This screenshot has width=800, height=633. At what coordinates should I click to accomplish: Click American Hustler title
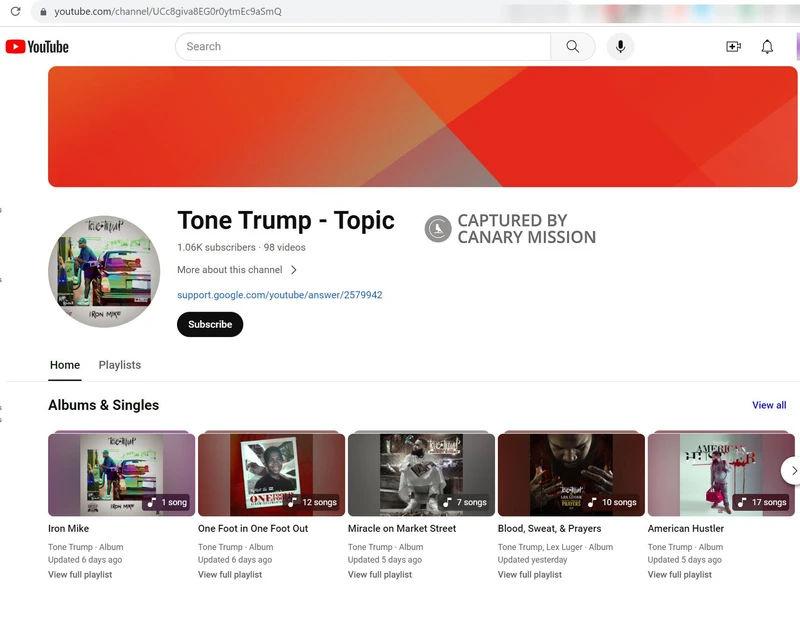686,528
